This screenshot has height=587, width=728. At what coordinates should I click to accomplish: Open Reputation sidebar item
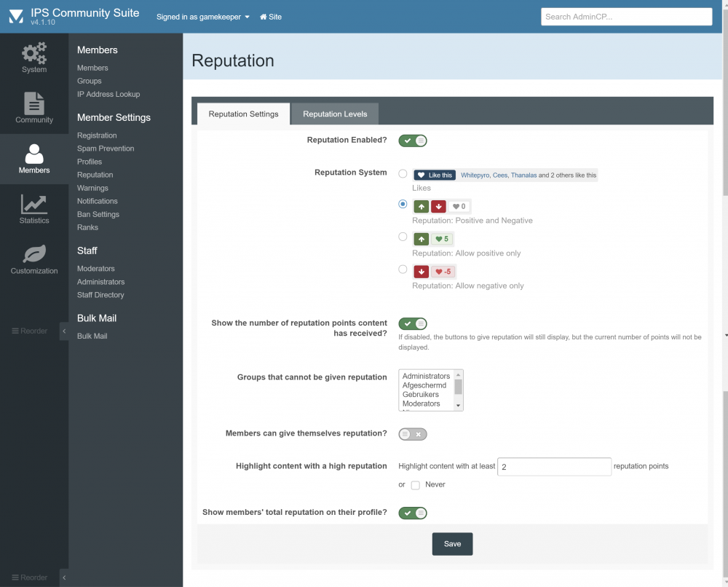pos(95,175)
